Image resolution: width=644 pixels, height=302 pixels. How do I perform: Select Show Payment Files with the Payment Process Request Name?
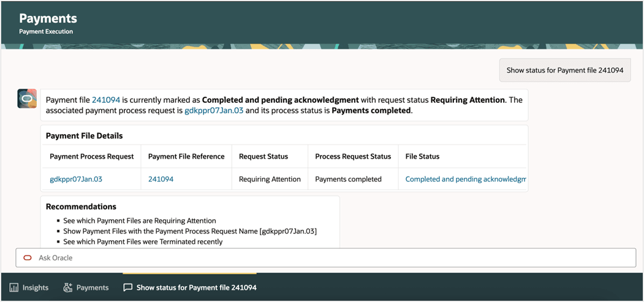coord(190,231)
